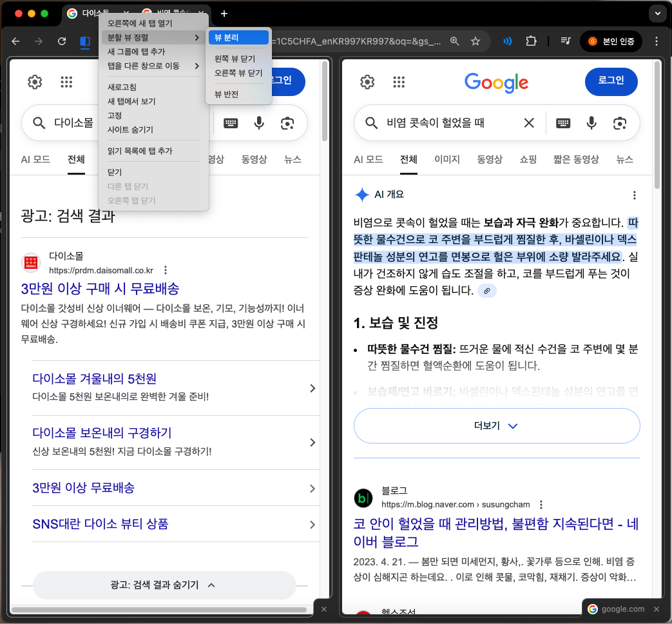This screenshot has height=624, width=672.
Task: Choose 뷰 반전 from the submenu
Action: point(226,94)
